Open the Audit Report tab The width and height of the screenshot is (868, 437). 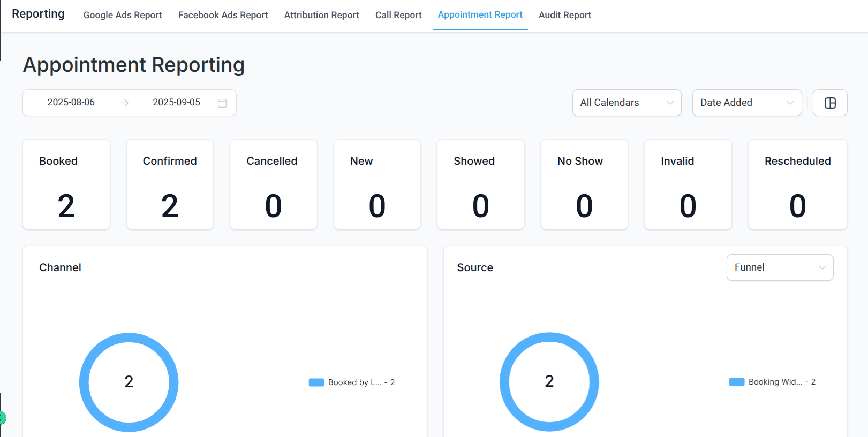(x=565, y=15)
